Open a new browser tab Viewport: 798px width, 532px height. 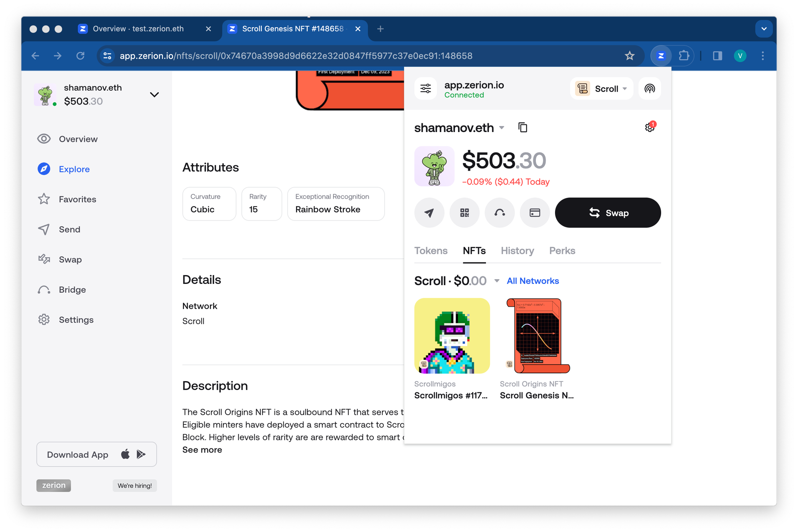[380, 29]
